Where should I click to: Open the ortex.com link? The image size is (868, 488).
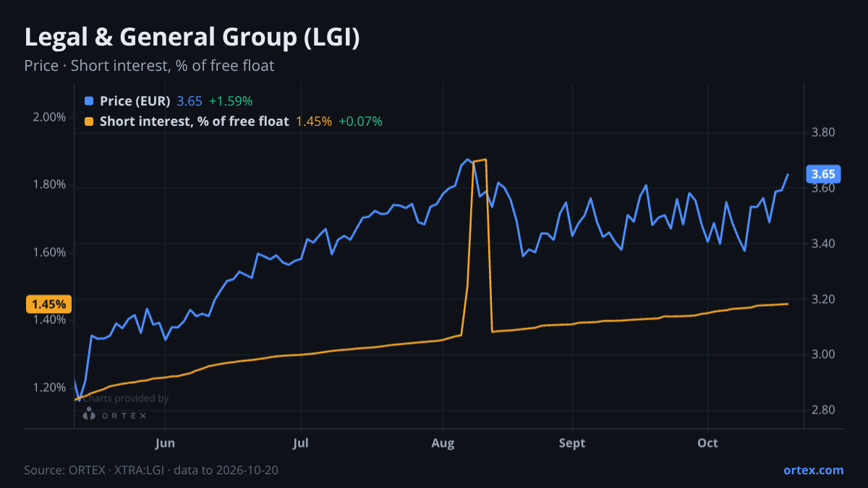(x=813, y=470)
